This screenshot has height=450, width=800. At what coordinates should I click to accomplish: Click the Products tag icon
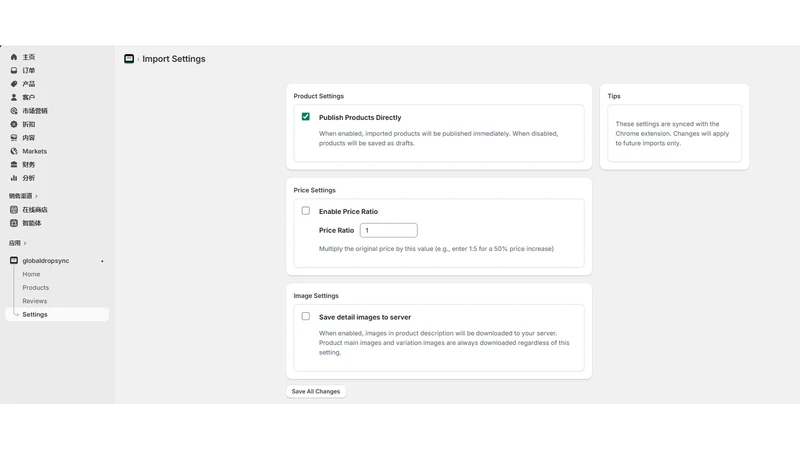(14, 84)
